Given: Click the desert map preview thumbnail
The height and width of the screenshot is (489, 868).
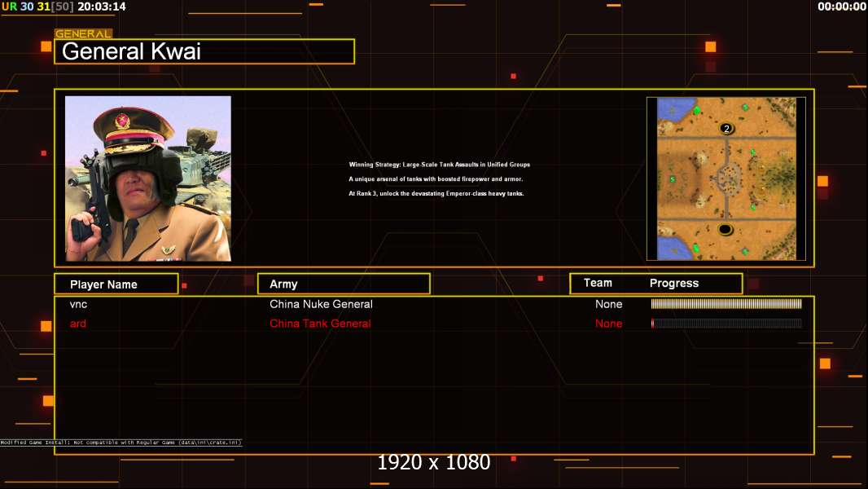Looking at the screenshot, I should point(726,178).
